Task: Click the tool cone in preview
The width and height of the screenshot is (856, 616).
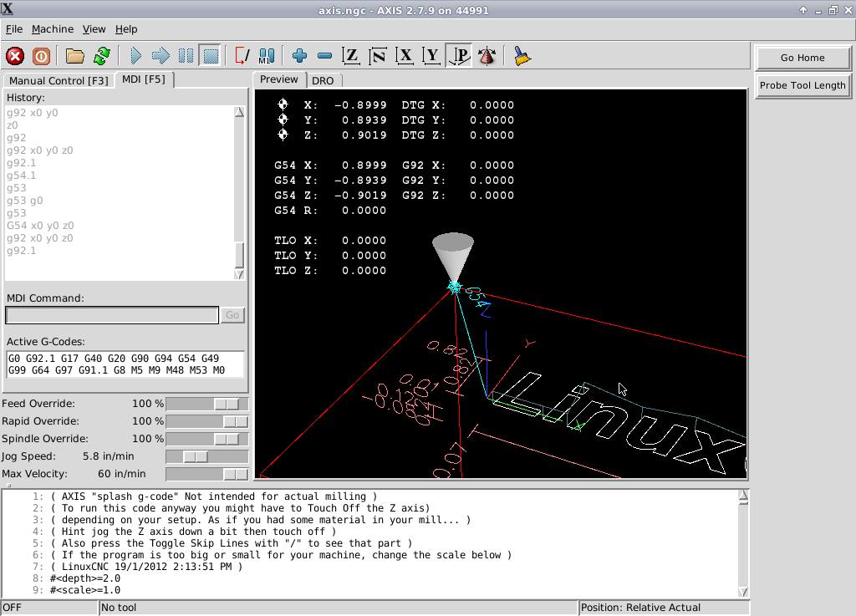Action: click(453, 257)
